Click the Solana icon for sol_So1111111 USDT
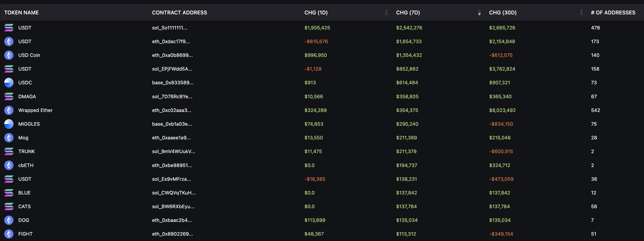The width and height of the screenshot is (644, 241). (9, 28)
